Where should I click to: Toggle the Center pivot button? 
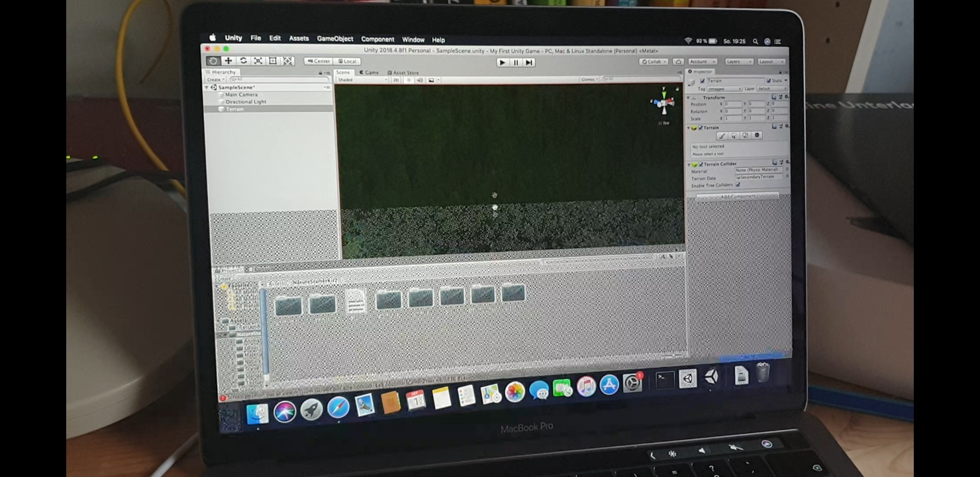[318, 61]
